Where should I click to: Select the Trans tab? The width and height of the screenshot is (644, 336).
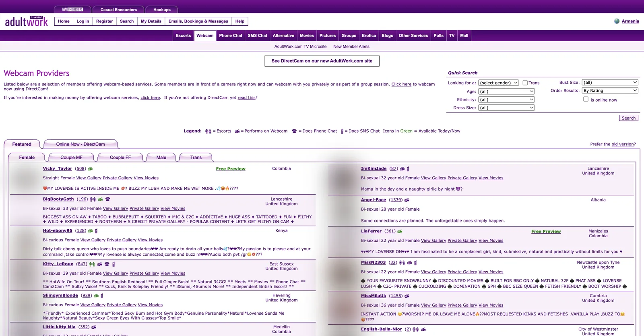tap(196, 158)
